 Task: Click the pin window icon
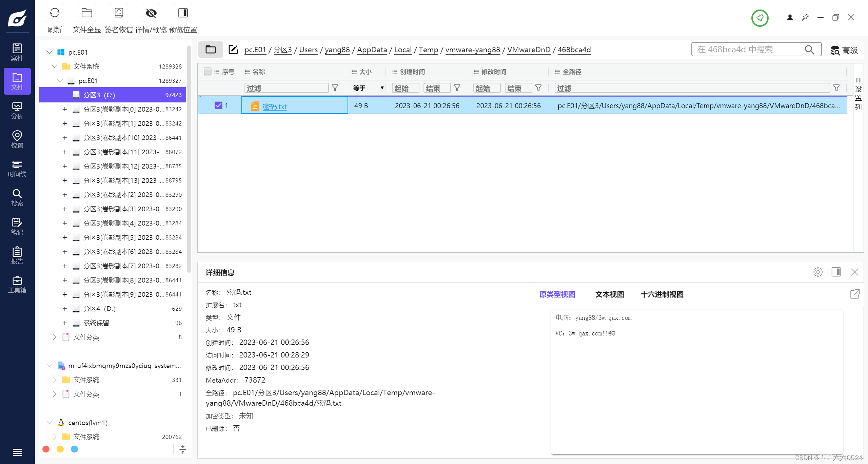805,17
